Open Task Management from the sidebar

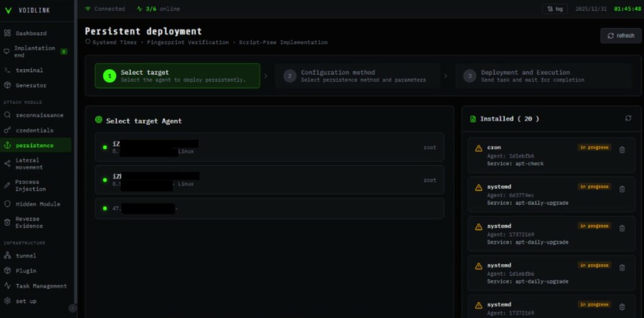coord(41,286)
